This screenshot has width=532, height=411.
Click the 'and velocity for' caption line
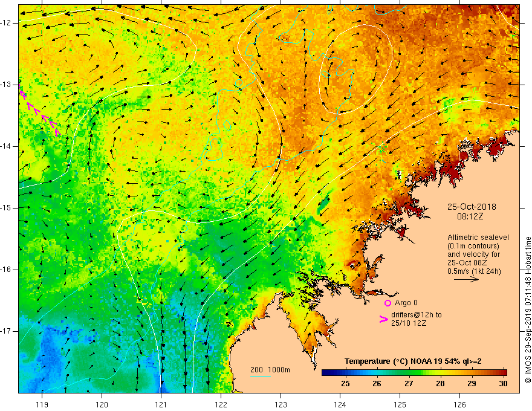click(473, 254)
